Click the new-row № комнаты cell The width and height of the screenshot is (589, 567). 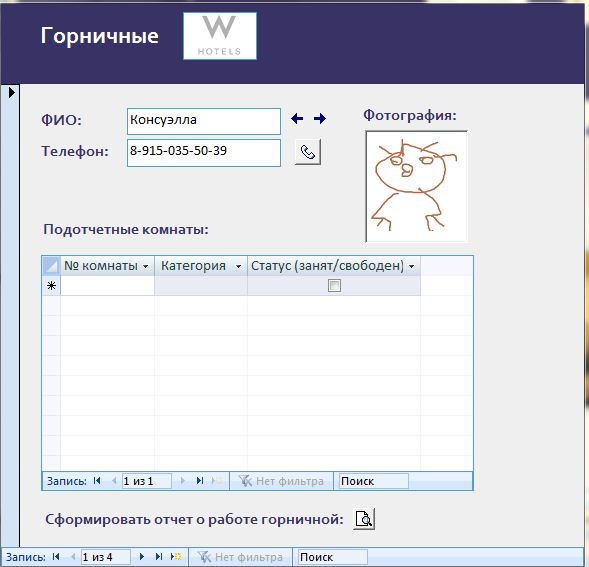click(x=107, y=286)
